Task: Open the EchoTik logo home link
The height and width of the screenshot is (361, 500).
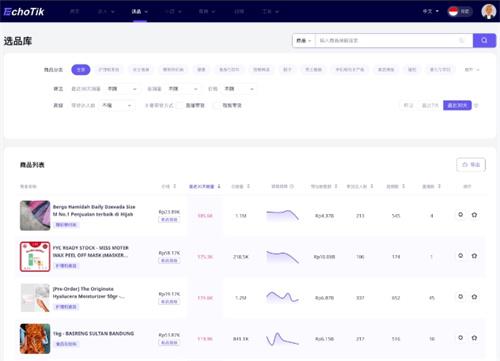Action: coord(24,12)
